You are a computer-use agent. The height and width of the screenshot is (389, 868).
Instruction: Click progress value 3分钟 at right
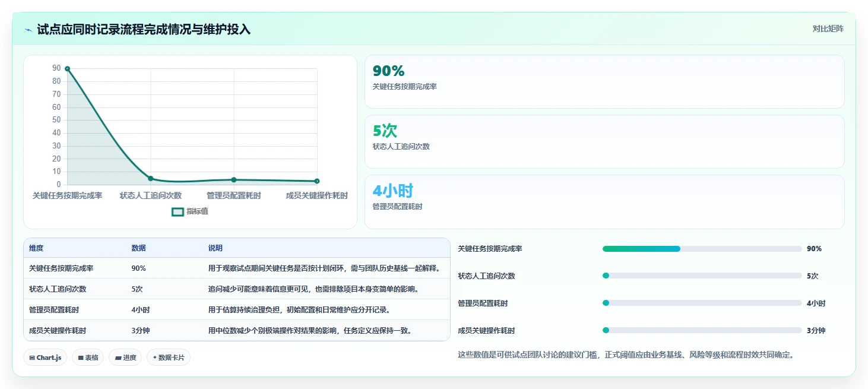(816, 331)
